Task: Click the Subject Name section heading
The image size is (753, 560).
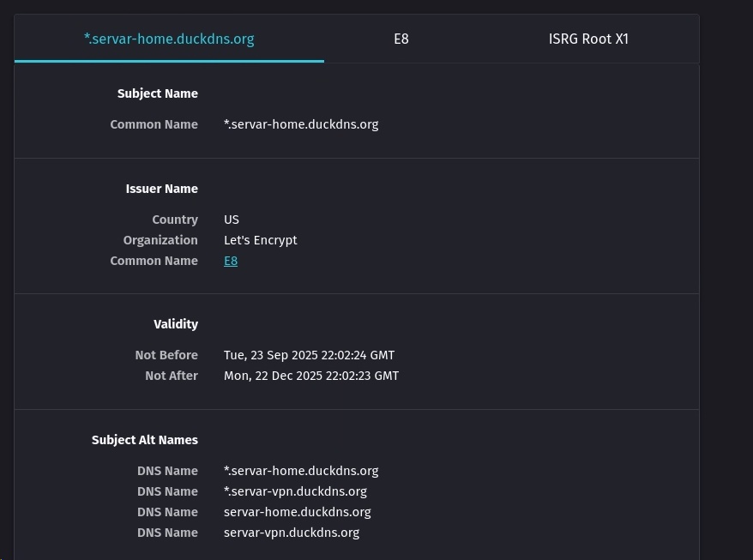Action: (158, 93)
